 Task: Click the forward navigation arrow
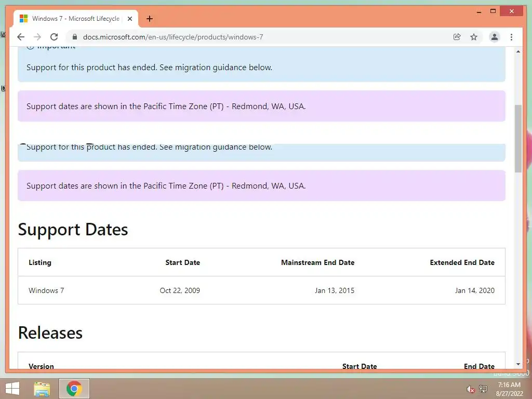(x=37, y=37)
